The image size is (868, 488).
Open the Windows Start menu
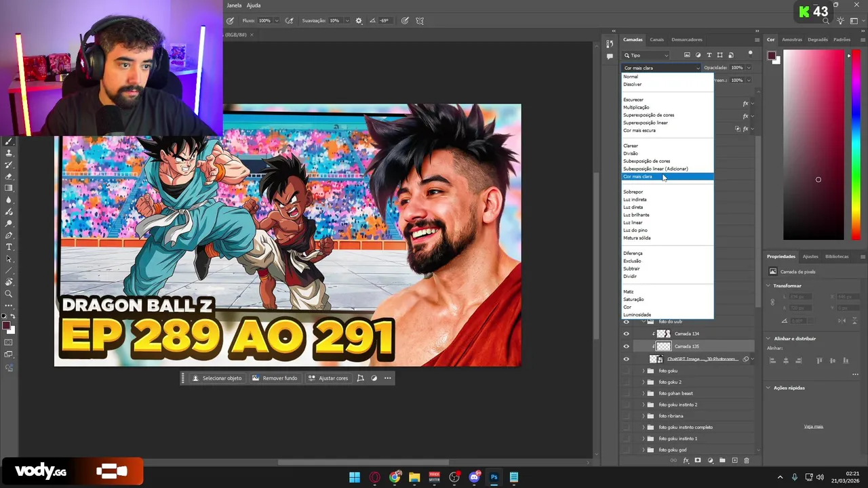355,477
